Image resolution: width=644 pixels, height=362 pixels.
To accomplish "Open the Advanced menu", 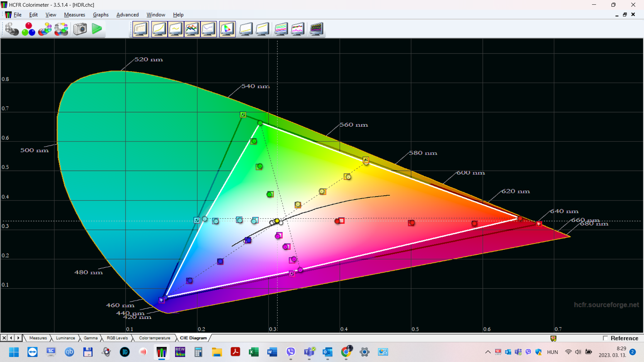I will (127, 15).
